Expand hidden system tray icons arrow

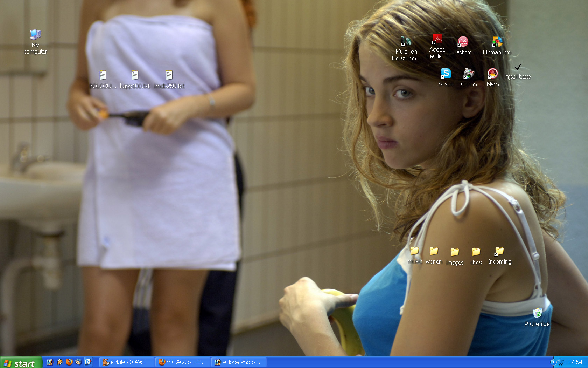(553, 362)
